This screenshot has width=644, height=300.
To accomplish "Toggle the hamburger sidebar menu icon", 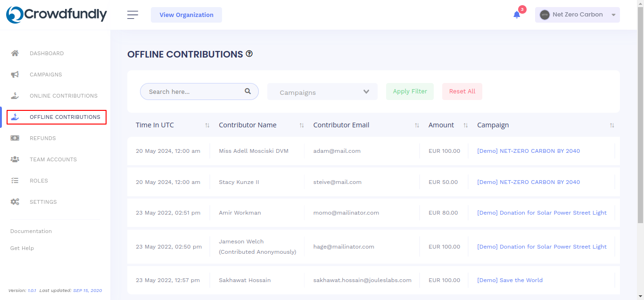I will click(132, 15).
